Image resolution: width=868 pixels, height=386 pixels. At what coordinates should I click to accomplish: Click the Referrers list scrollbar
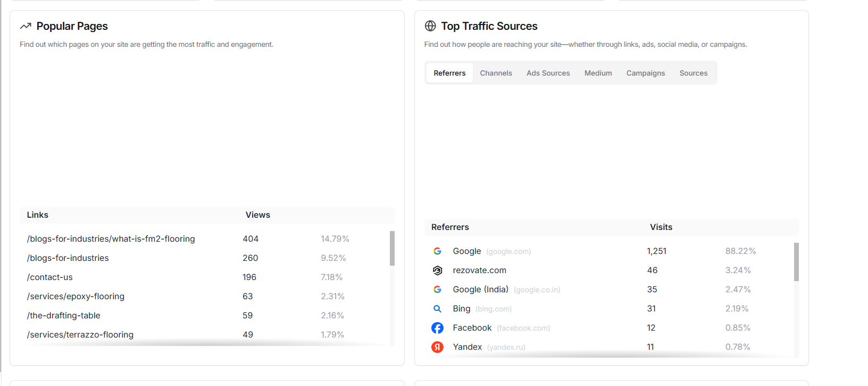[x=796, y=262]
